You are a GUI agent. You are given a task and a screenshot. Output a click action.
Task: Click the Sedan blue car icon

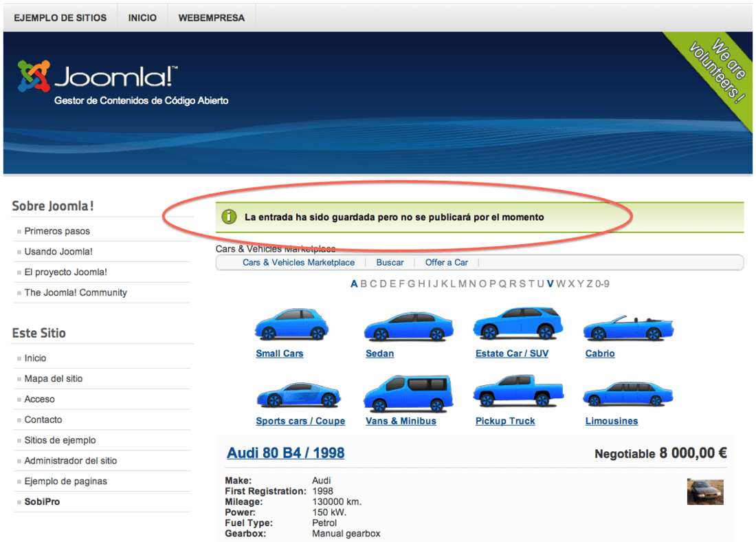[408, 326]
